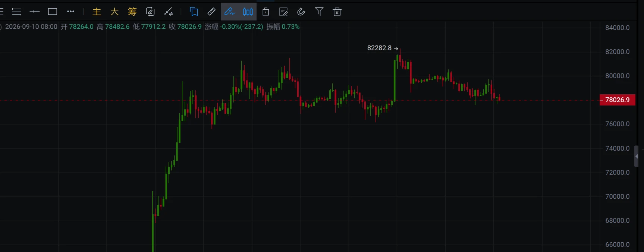Screen dimensions: 644x252
Task: Click the high price 78482.6 value
Action: tap(117, 27)
